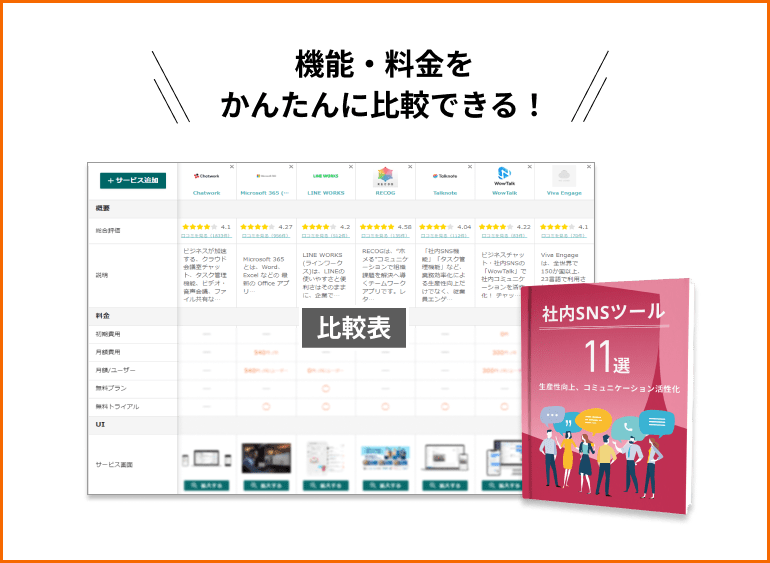This screenshot has width=770, height=563.
Task: Remove the RECOG column using X
Action: [410, 166]
